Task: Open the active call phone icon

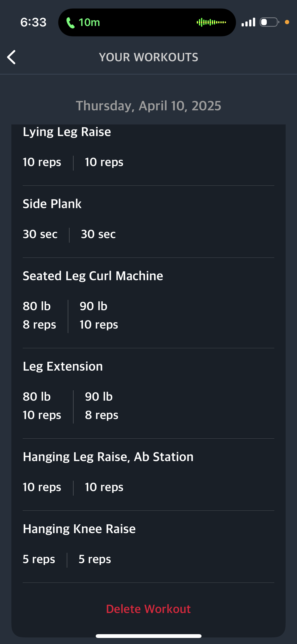Action: point(70,23)
